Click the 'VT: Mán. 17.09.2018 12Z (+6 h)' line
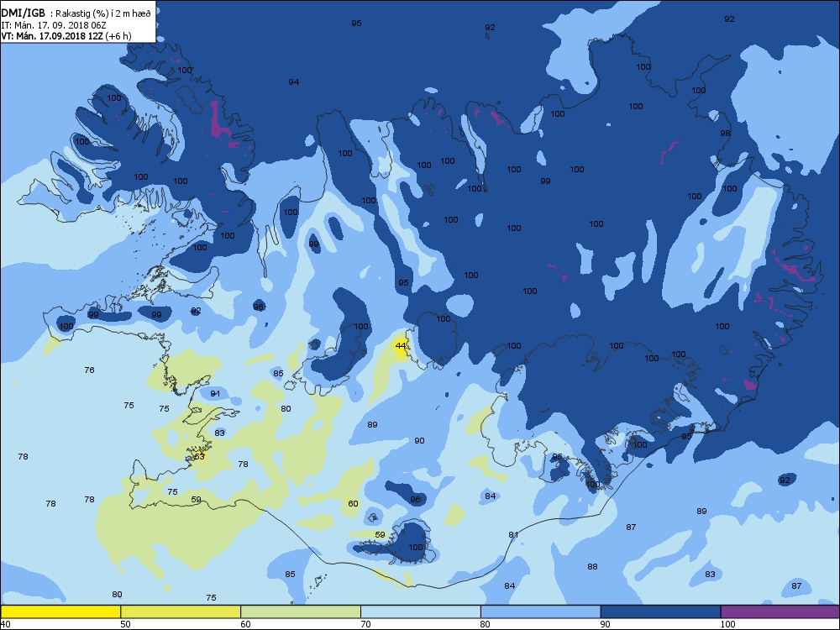Screen dimensions: 840x630 [66, 36]
